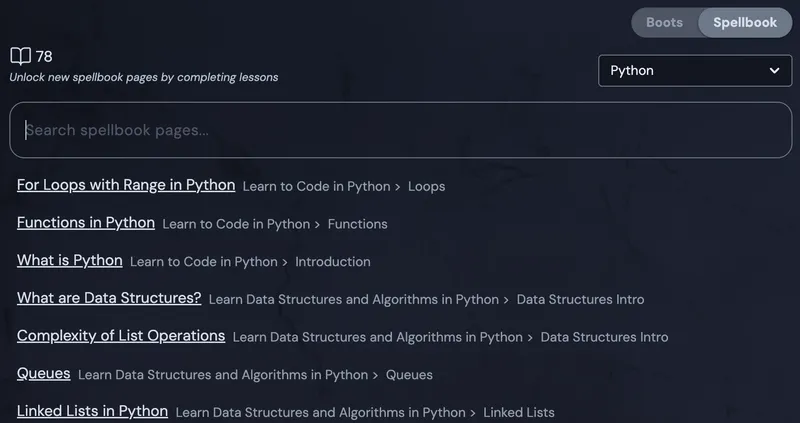Select the Spellbook tab
The height and width of the screenshot is (423, 800).
744,23
